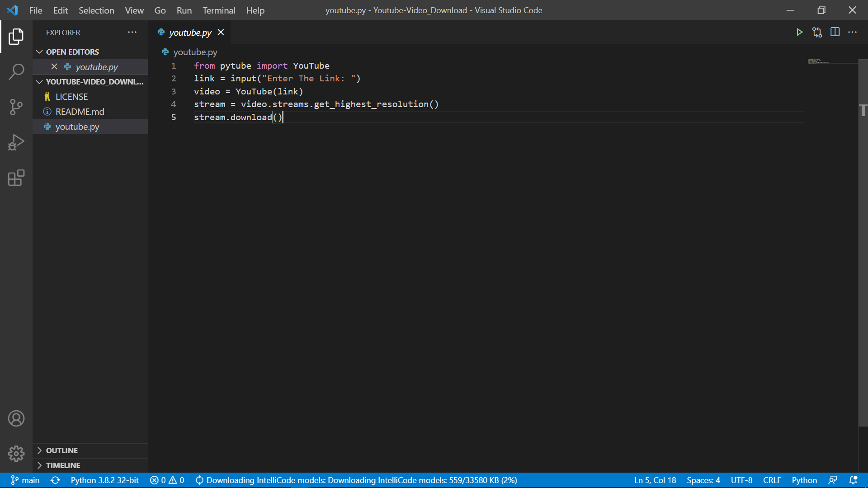Open the Extensions view

coord(16,178)
